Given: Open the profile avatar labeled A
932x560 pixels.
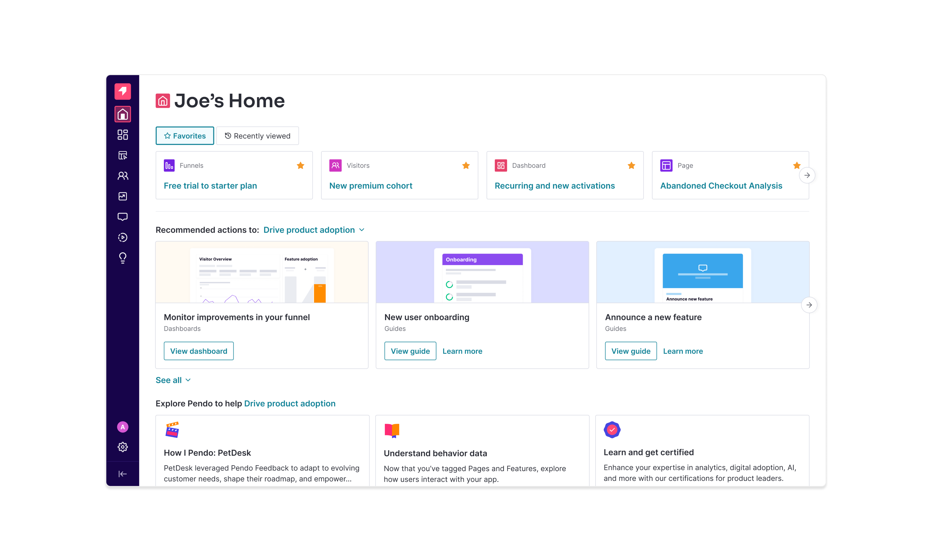Looking at the screenshot, I should 122,426.
